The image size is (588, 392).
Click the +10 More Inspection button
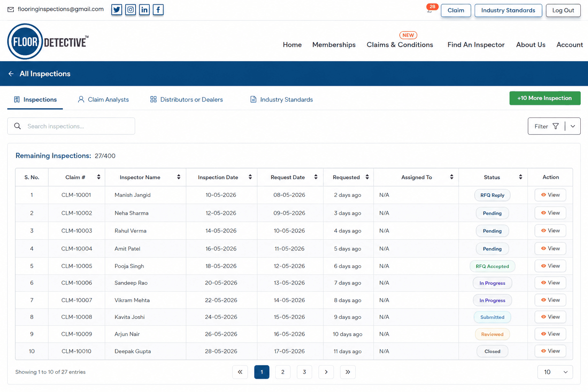point(545,98)
